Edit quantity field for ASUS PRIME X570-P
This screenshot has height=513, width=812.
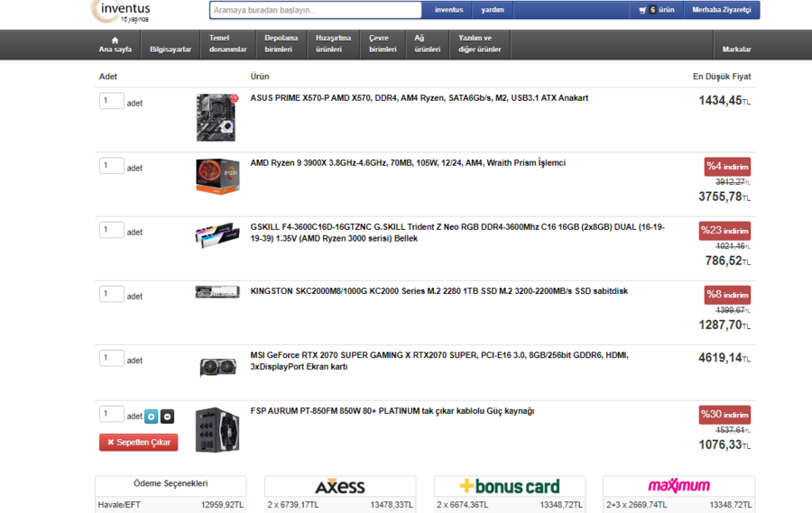tap(111, 101)
